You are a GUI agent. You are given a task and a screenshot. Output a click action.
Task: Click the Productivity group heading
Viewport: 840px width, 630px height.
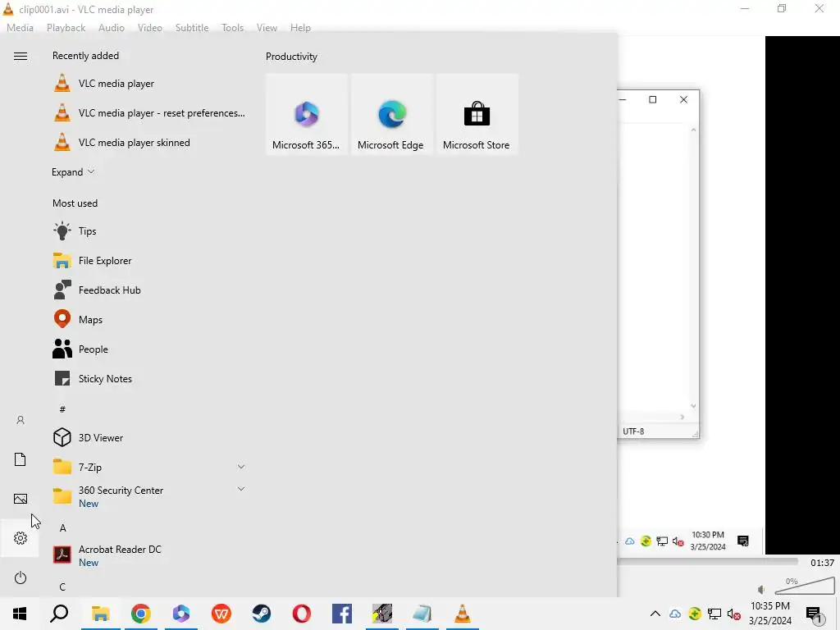(291, 57)
